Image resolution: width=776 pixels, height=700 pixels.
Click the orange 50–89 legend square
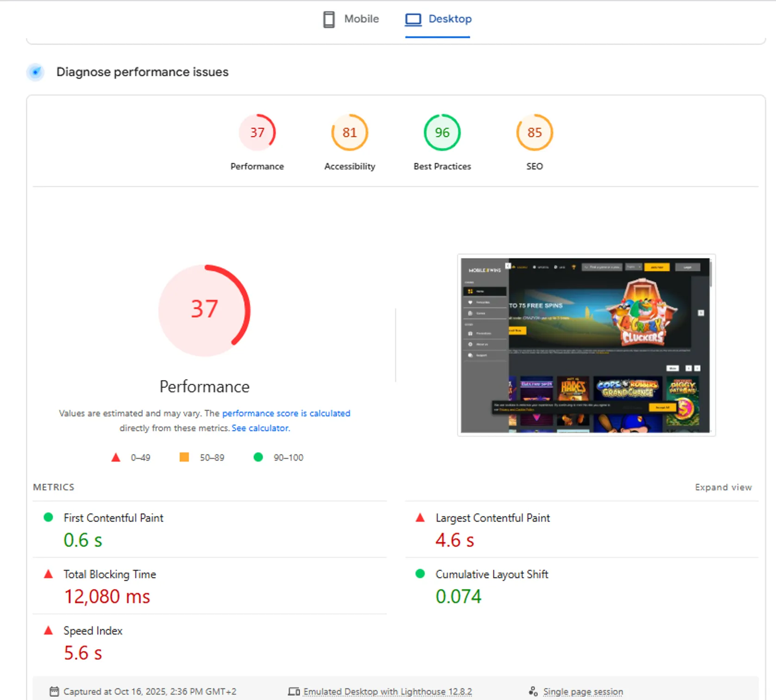pos(184,457)
